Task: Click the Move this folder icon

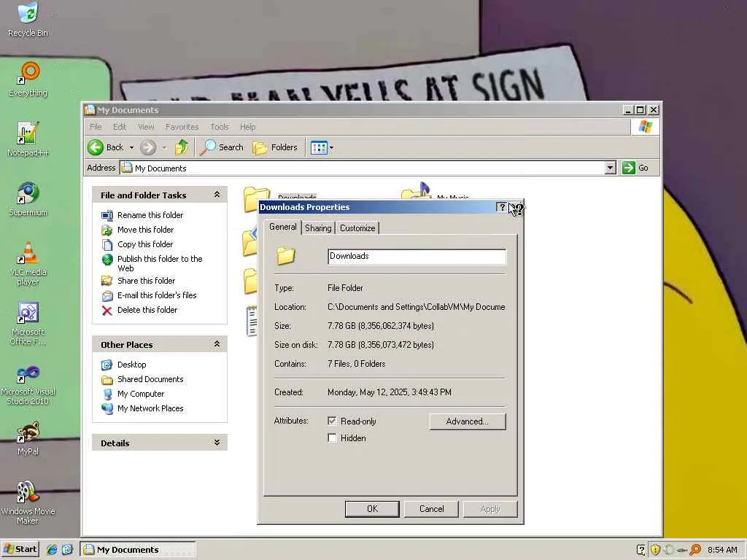Action: tap(107, 230)
